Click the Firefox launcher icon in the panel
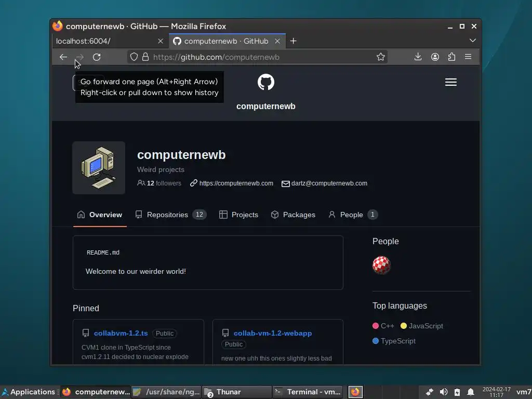532x399 pixels. (x=355, y=392)
